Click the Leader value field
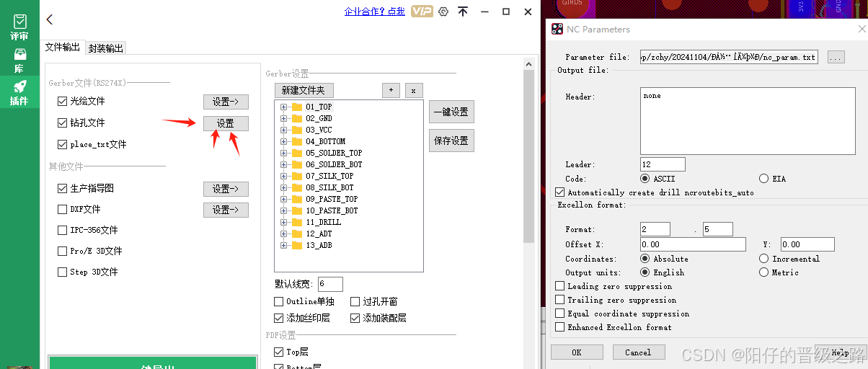Viewport: 868px width, 369px height. click(x=663, y=164)
